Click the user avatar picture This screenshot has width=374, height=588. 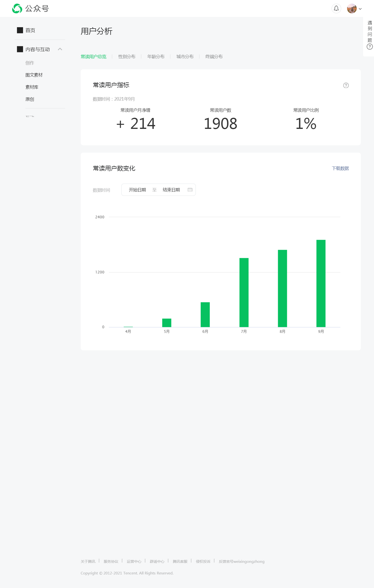[351, 8]
